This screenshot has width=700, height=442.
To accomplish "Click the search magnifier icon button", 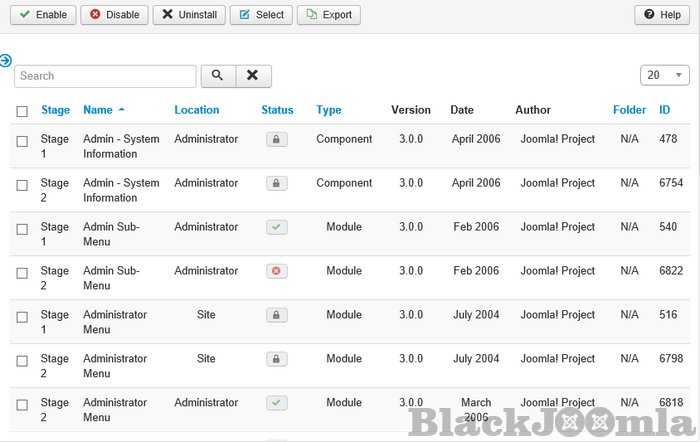I will click(218, 76).
